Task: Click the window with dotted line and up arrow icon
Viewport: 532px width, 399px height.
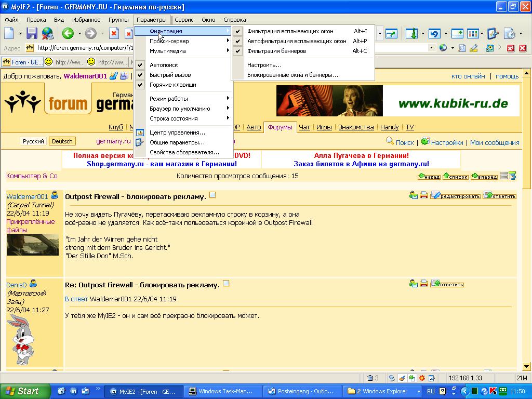Action: point(457,34)
